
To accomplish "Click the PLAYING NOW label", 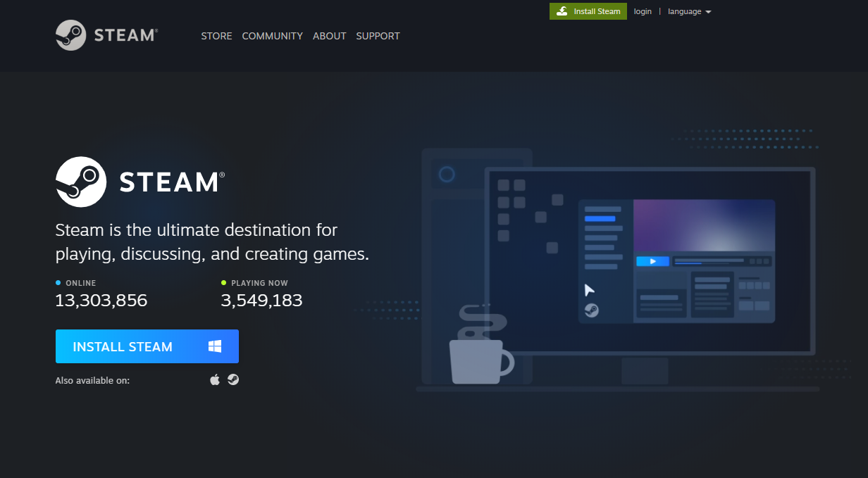I will (259, 283).
